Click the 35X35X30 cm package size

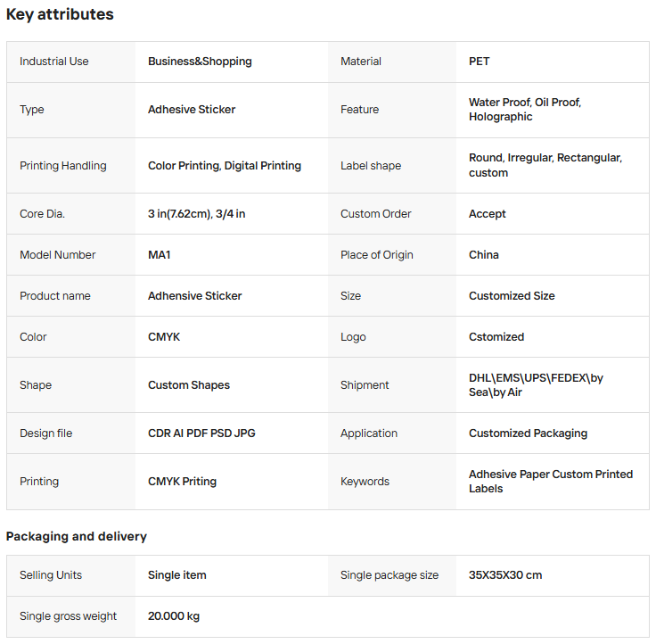pos(505,575)
